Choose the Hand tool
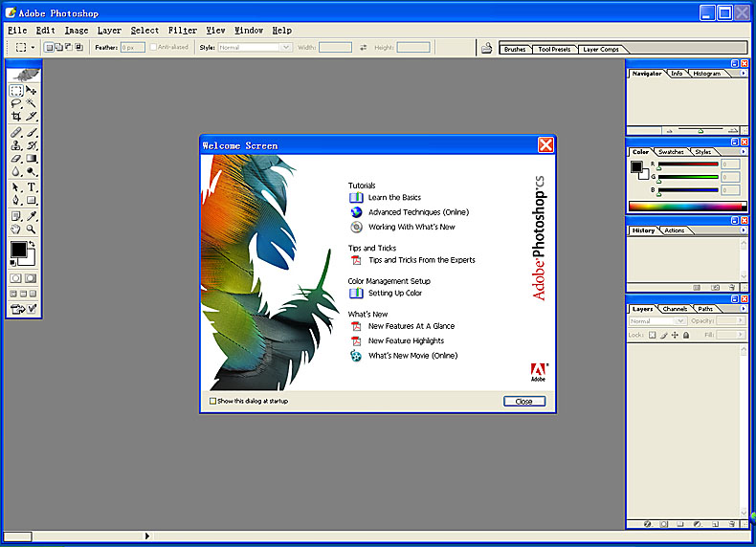The height and width of the screenshot is (547, 756). pyautogui.click(x=16, y=229)
